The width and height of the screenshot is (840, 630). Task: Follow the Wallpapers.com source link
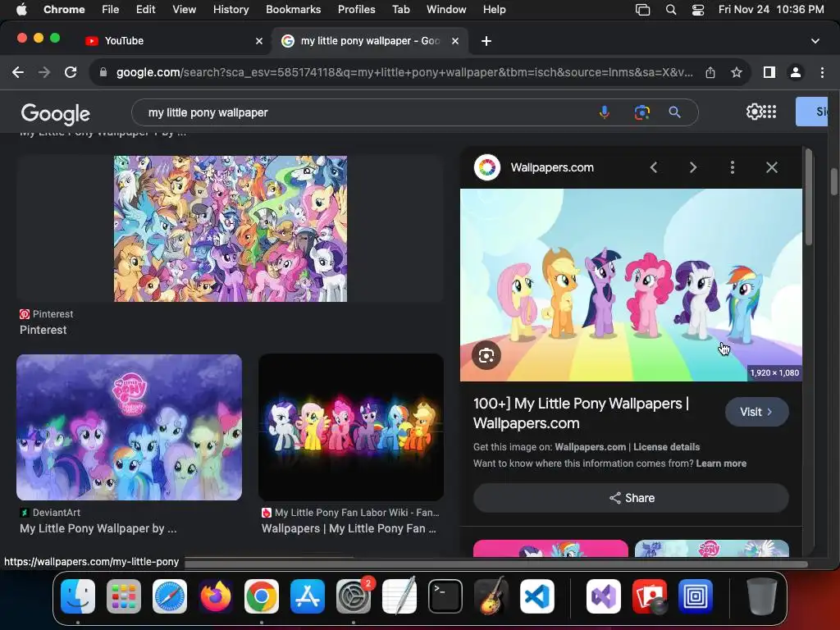(x=591, y=447)
